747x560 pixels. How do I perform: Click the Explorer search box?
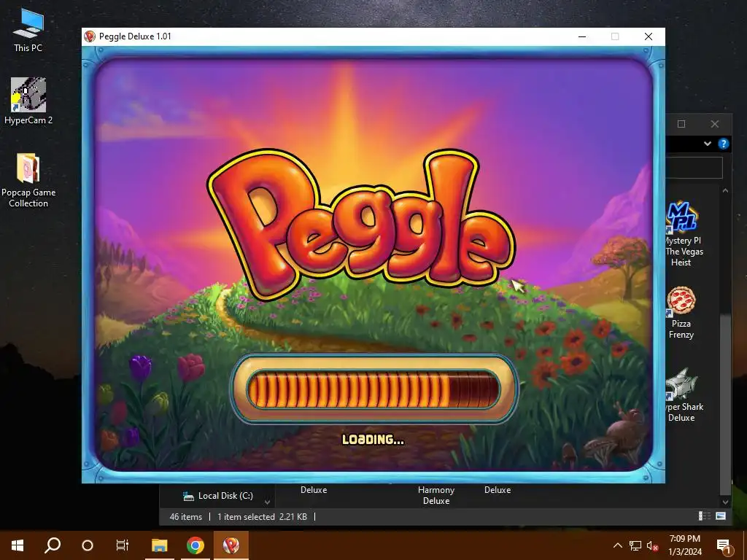pyautogui.click(x=694, y=168)
